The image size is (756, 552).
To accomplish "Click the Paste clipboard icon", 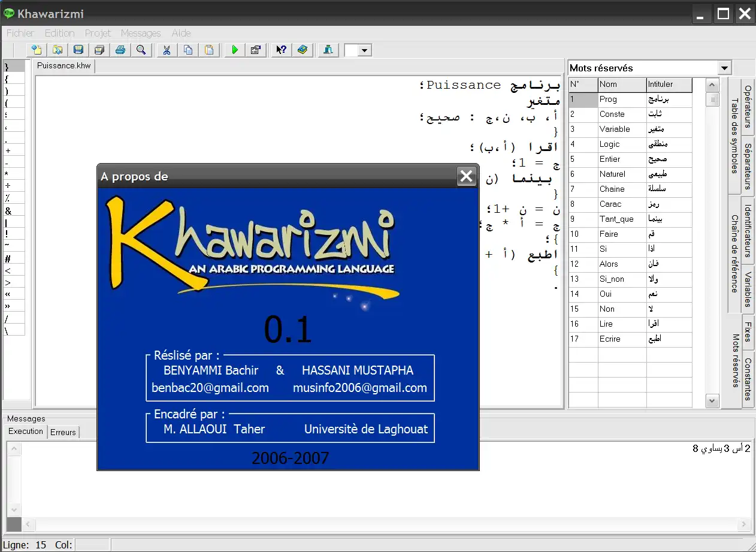I will [209, 50].
